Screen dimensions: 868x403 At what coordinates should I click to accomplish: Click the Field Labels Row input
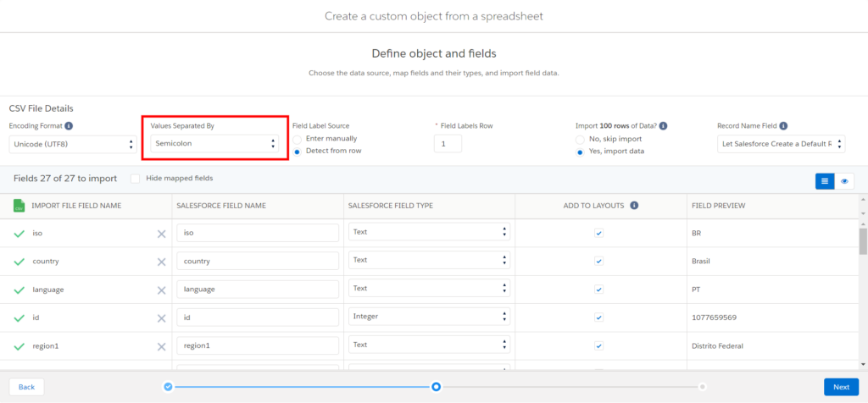448,144
